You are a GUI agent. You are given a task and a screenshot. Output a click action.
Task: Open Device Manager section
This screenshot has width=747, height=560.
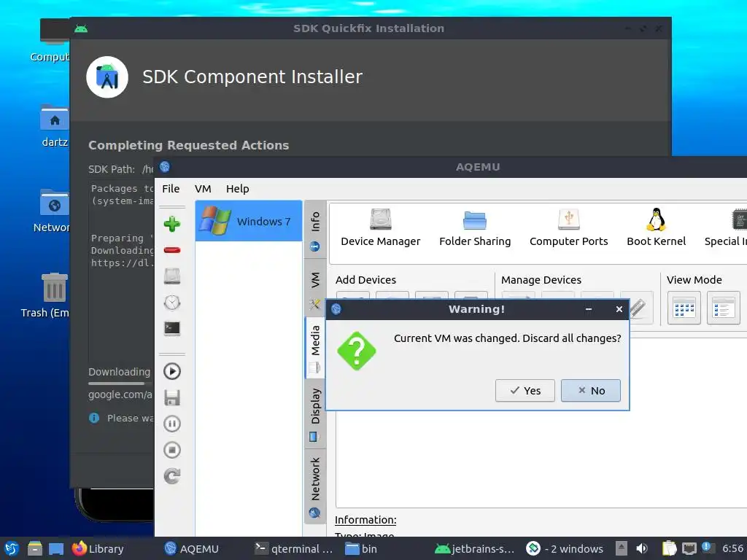[380, 228]
